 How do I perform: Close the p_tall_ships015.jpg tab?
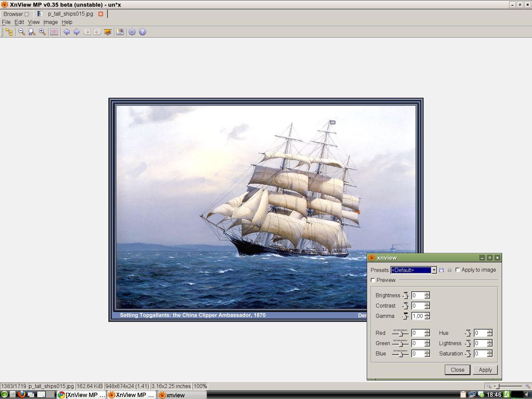point(101,14)
